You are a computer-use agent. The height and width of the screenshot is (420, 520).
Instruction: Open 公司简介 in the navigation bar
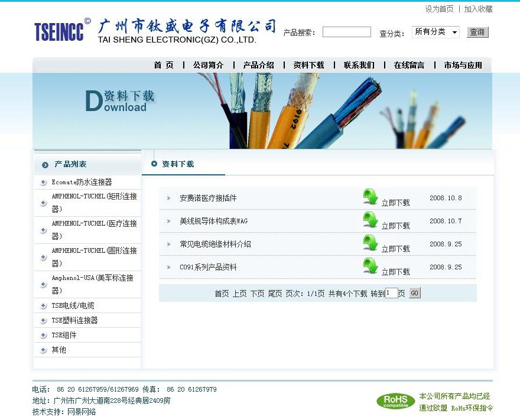point(208,66)
